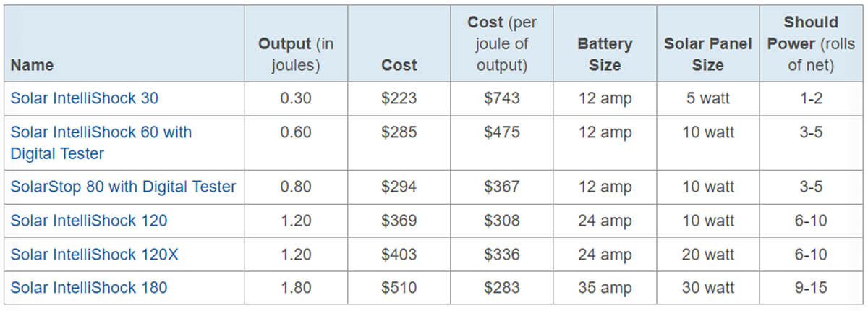This screenshot has width=868, height=311.
Task: Click the $510 cost cell
Action: point(399,288)
